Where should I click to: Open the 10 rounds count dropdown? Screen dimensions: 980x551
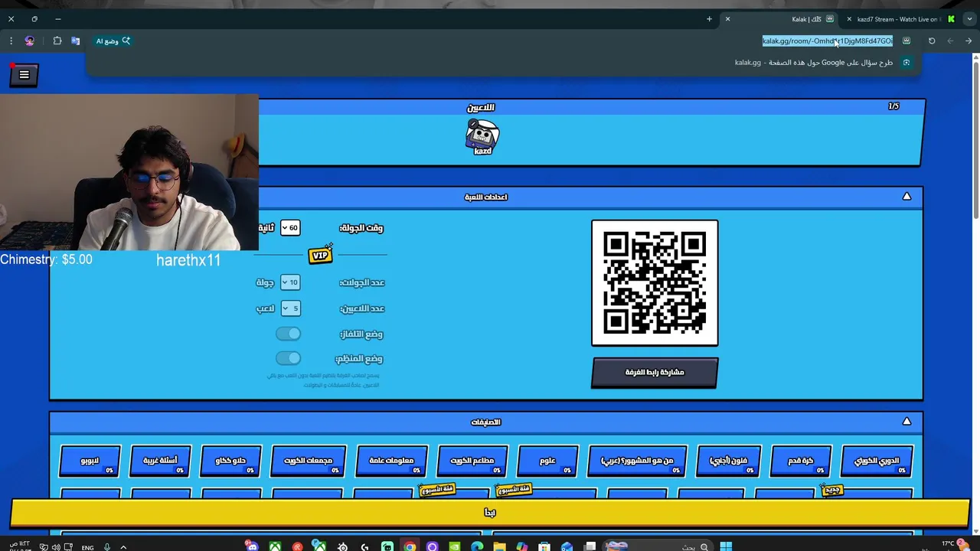pos(290,282)
